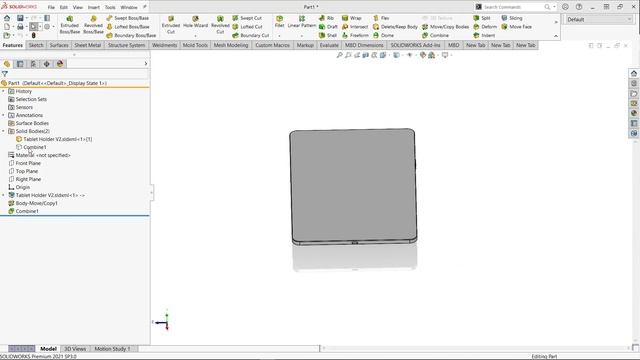Click the Swept Boss/Base tool
640x360 pixels.
point(127,18)
